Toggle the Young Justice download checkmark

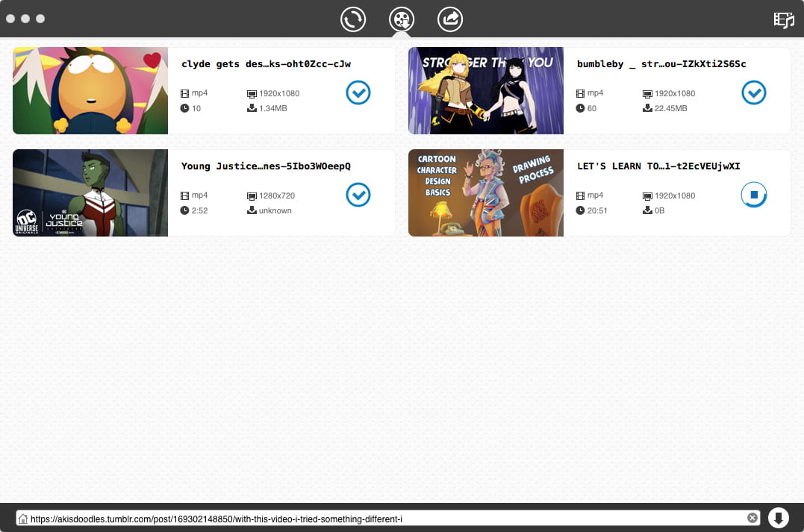pos(358,195)
